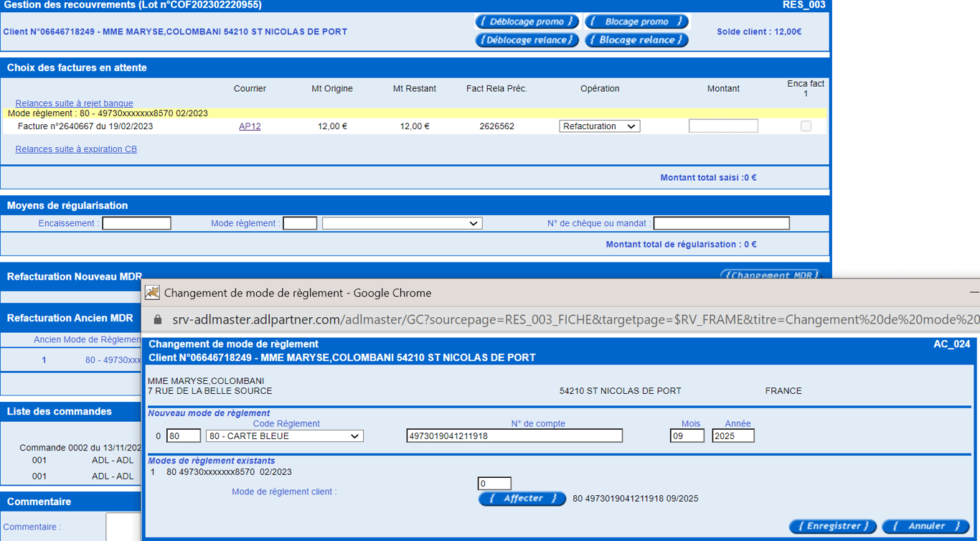Click the Mt Restant column header
Image resolution: width=980 pixels, height=541 pixels.
point(415,89)
